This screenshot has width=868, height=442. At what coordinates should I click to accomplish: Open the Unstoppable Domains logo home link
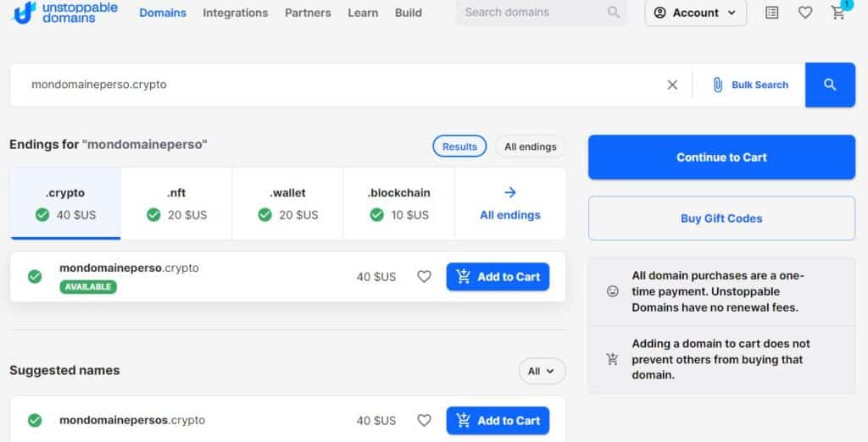click(x=65, y=12)
